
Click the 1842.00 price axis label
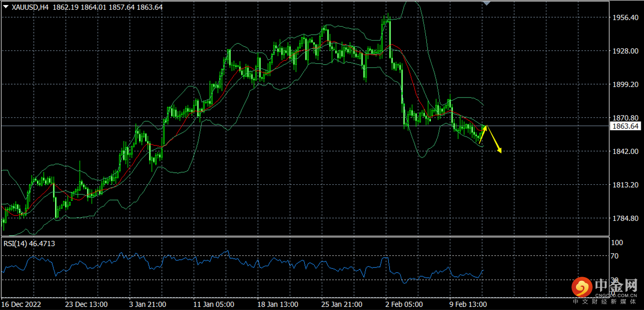pos(625,152)
